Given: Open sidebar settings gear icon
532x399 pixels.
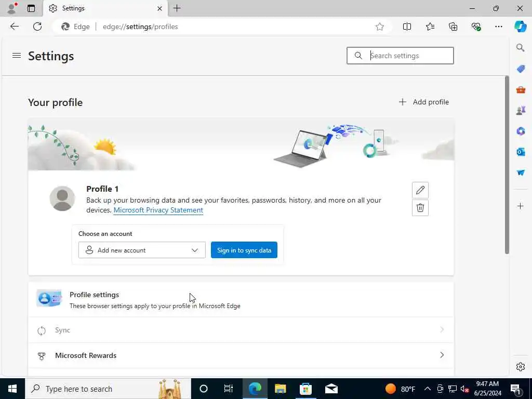Looking at the screenshot, I should pyautogui.click(x=521, y=367).
